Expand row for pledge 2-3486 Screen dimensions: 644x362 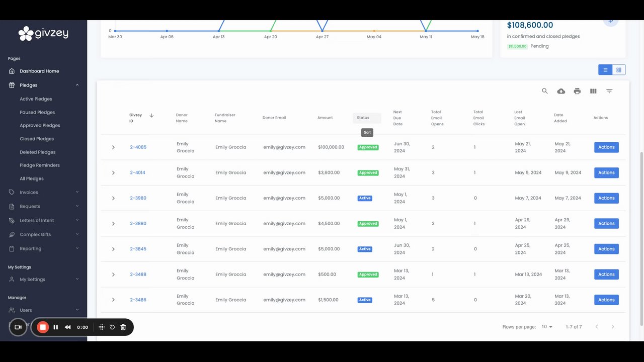[113, 300]
